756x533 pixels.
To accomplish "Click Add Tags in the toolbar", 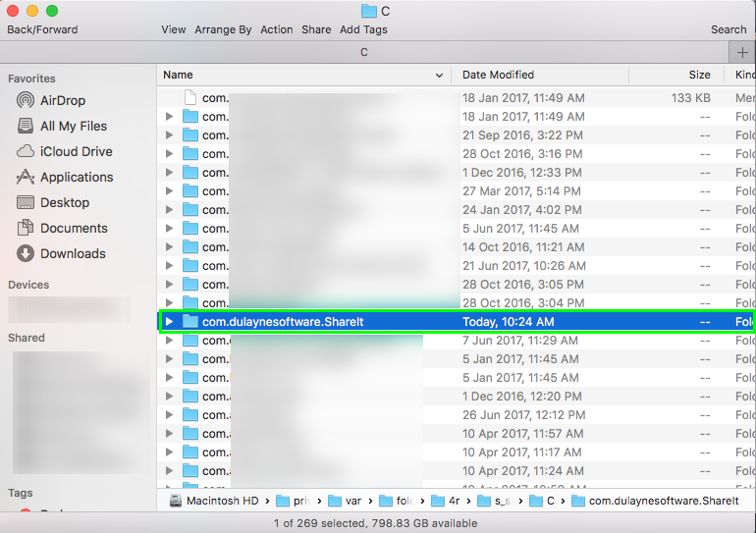I will pos(363,29).
